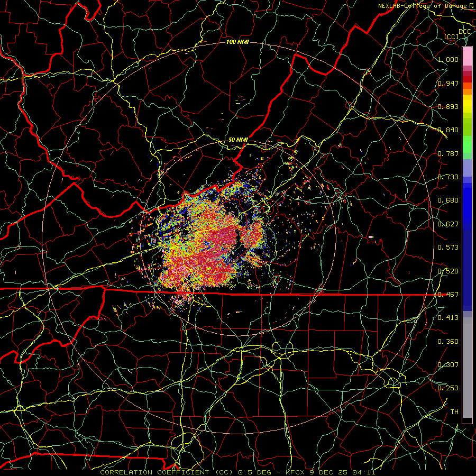Click the orange segment of the color bar

[467, 89]
